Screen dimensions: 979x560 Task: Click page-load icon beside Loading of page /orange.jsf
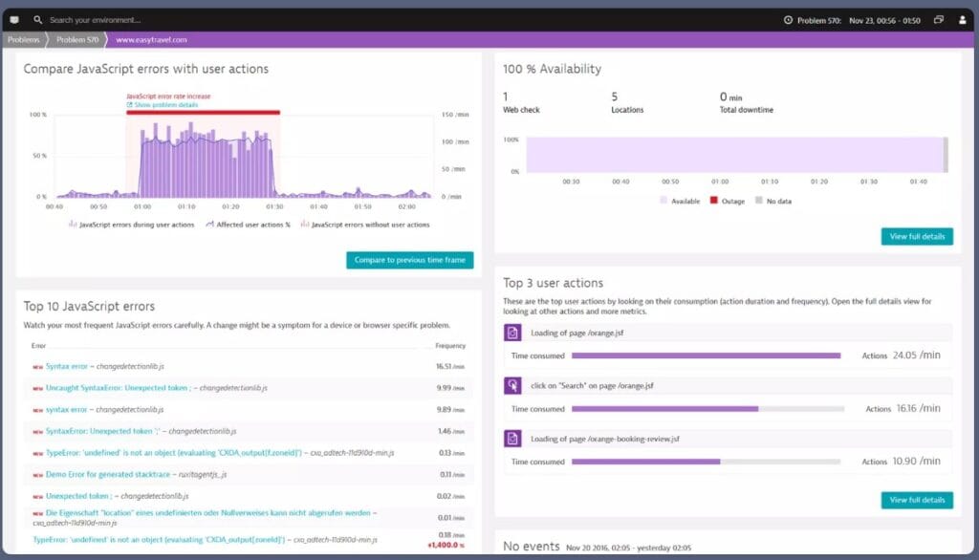(x=511, y=331)
